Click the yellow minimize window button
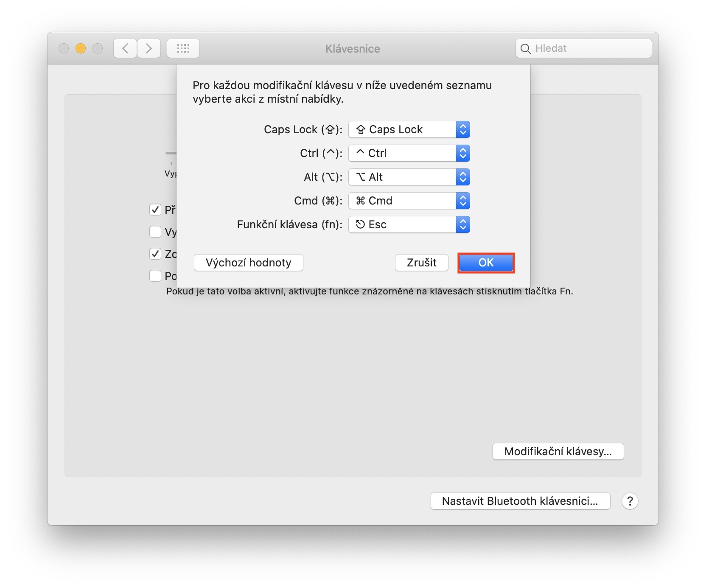The image size is (706, 588). (81, 48)
